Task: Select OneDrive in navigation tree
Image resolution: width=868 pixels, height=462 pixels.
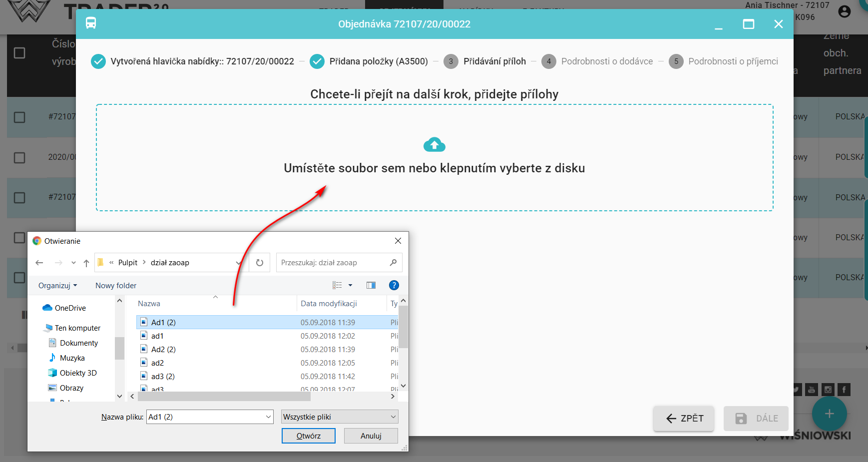Action: click(x=70, y=308)
